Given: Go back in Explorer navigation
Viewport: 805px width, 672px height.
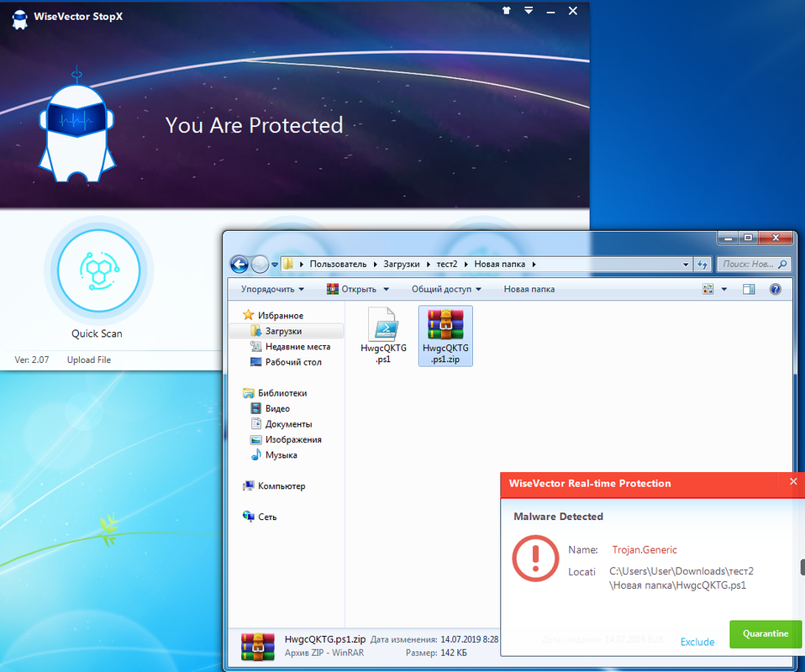Looking at the screenshot, I should 239,265.
